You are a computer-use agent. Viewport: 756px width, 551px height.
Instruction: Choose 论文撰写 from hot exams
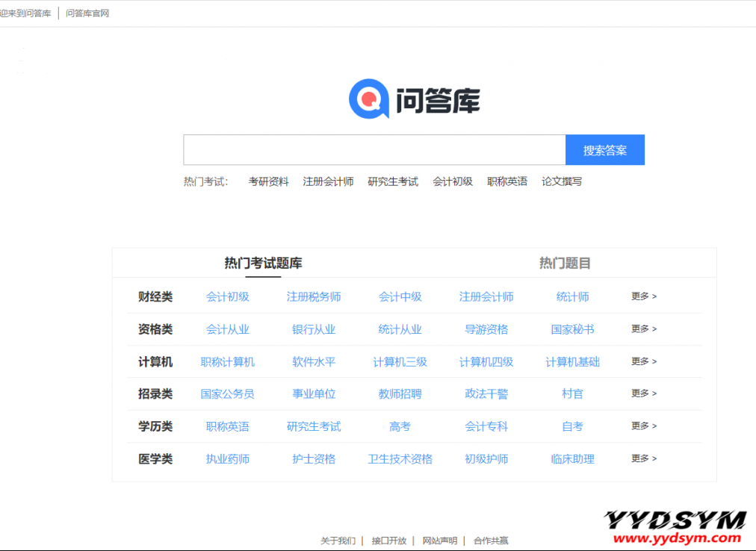click(561, 181)
